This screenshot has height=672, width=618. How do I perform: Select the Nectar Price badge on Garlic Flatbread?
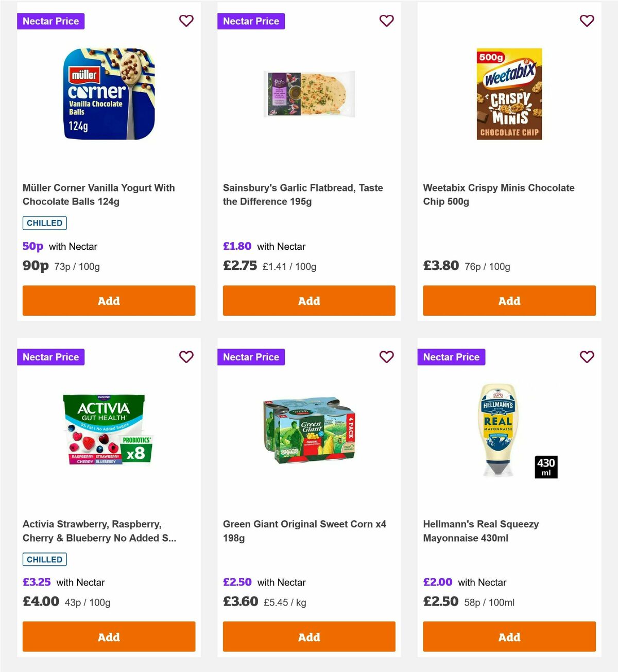coord(251,21)
